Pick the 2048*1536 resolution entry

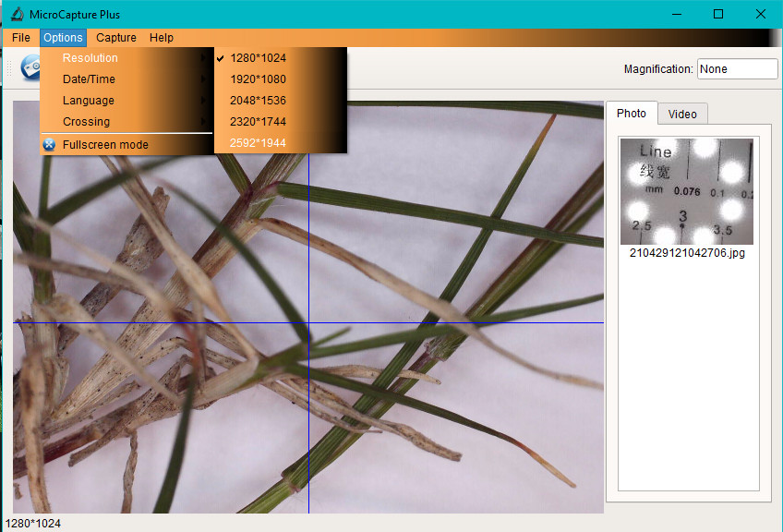pos(258,100)
